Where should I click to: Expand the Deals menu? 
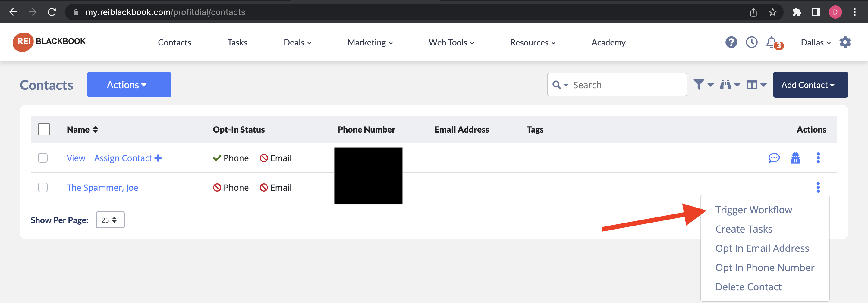point(297,42)
